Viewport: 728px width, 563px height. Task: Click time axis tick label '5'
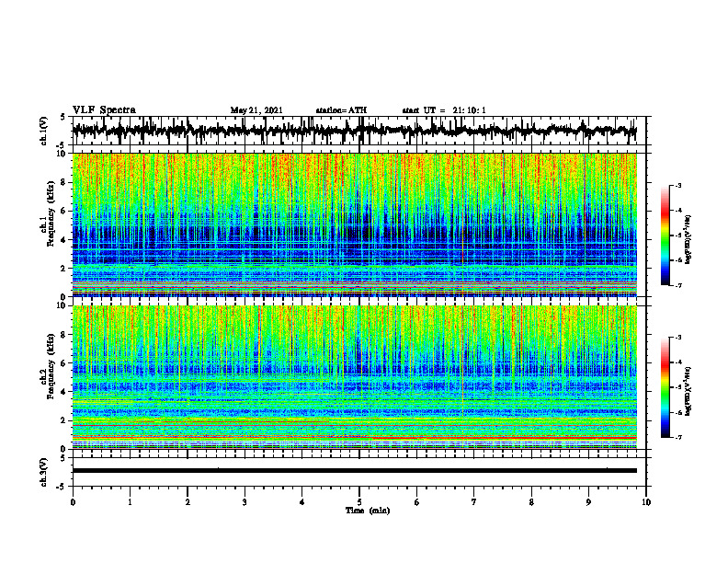(x=359, y=502)
